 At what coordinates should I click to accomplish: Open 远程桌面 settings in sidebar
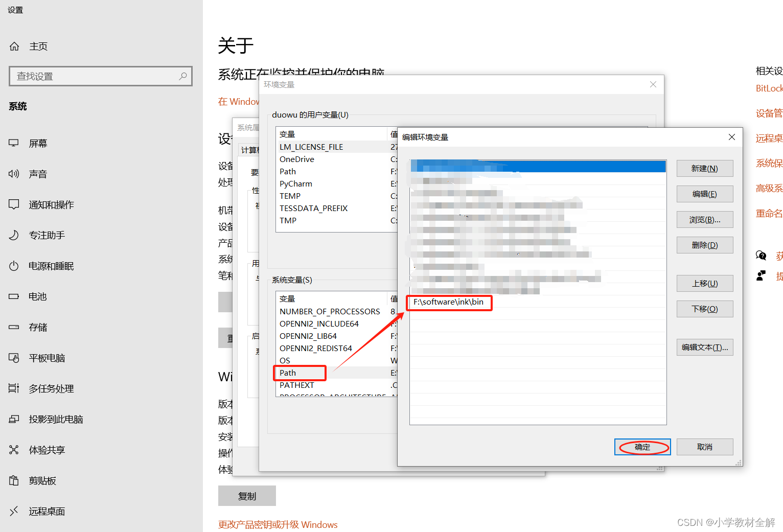click(x=47, y=511)
